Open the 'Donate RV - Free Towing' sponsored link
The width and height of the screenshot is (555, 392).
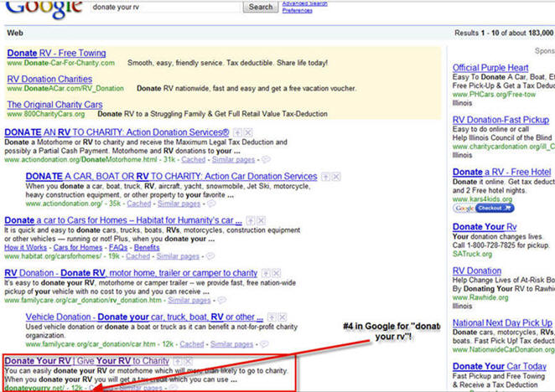[56, 53]
